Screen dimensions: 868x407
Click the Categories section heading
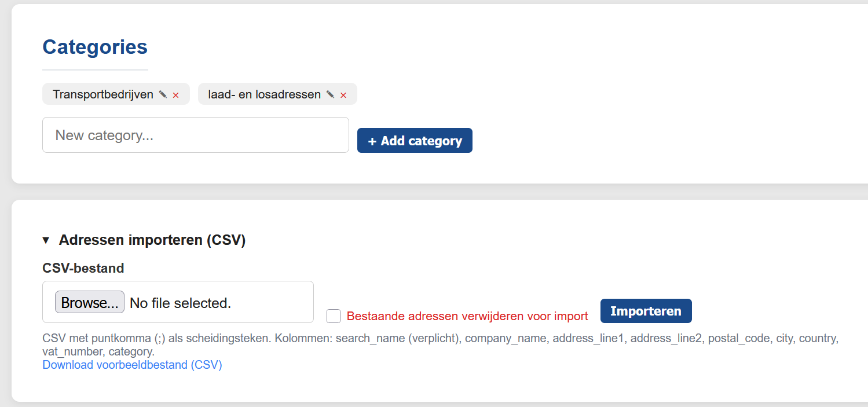95,47
